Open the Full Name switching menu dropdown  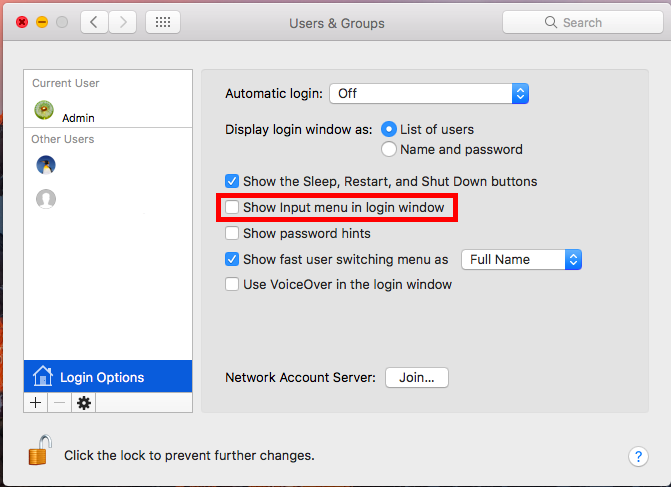(x=521, y=260)
